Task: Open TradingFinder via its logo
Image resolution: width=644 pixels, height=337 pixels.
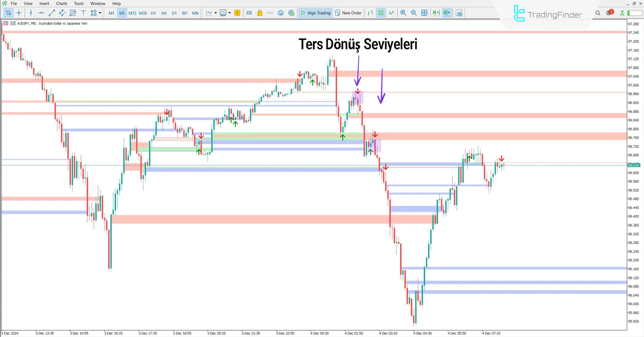Action: tap(547, 13)
